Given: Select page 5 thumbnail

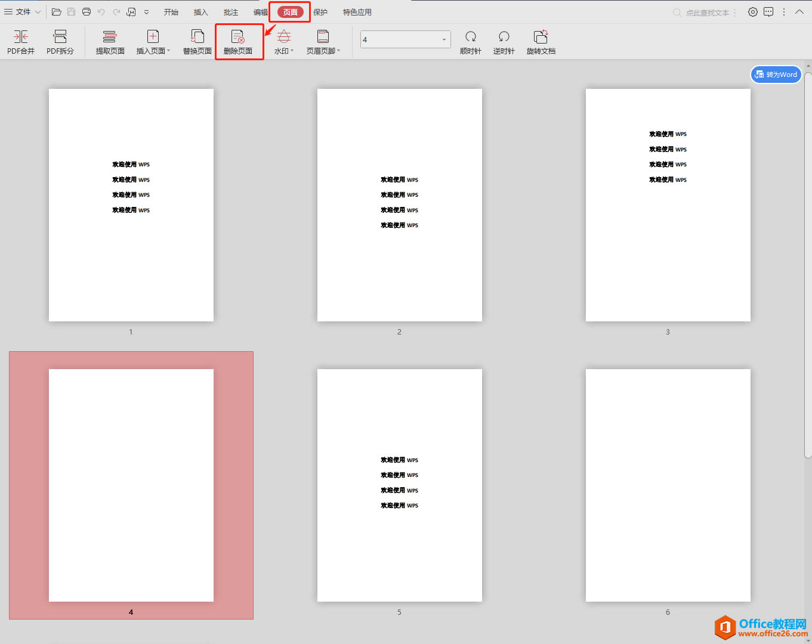Looking at the screenshot, I should 400,485.
